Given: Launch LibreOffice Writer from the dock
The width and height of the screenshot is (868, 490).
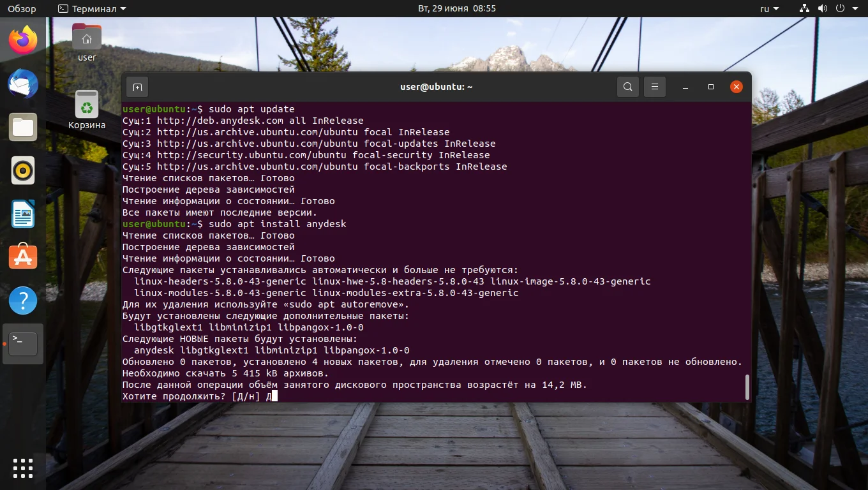Looking at the screenshot, I should tap(23, 214).
